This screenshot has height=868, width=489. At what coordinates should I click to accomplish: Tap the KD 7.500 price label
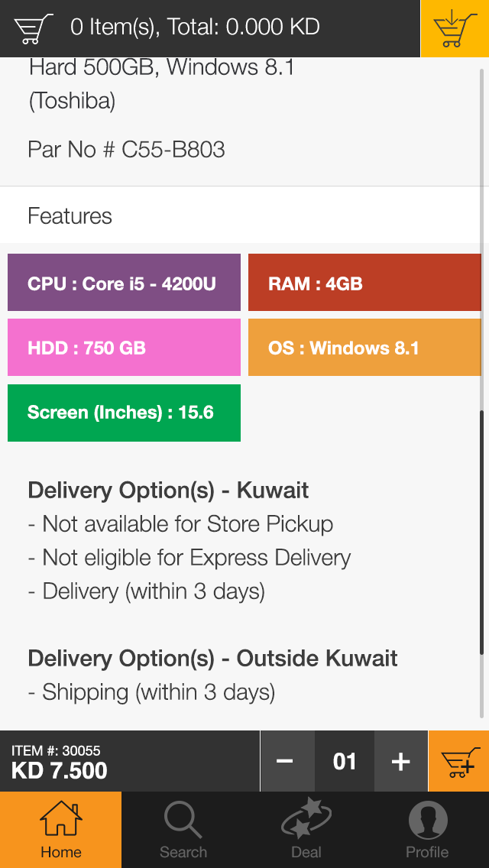(x=60, y=770)
